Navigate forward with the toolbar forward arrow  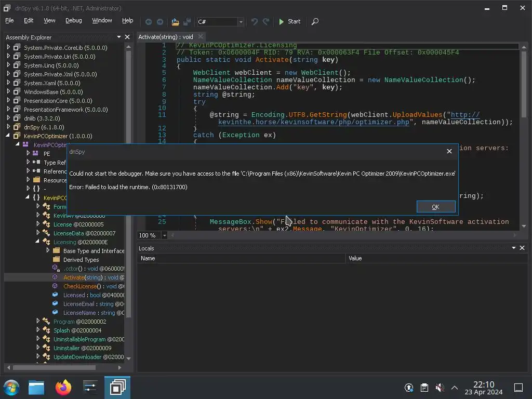click(160, 22)
